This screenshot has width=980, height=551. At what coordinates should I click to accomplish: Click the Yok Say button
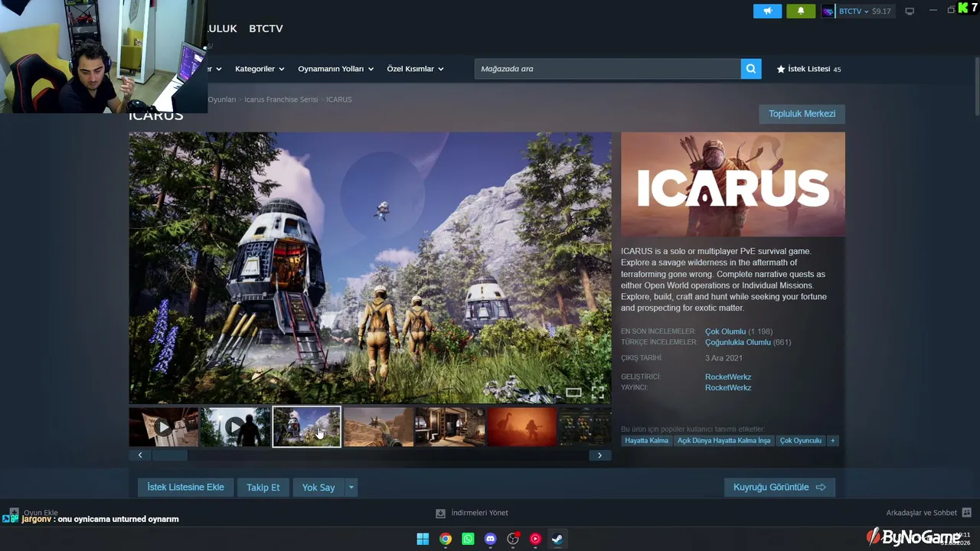coord(318,487)
